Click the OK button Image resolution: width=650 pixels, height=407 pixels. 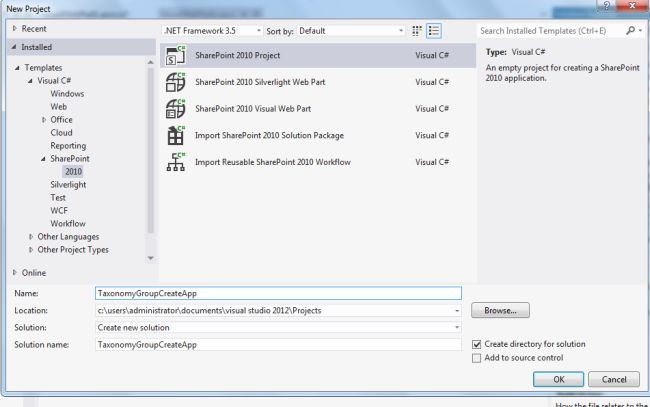tap(558, 379)
